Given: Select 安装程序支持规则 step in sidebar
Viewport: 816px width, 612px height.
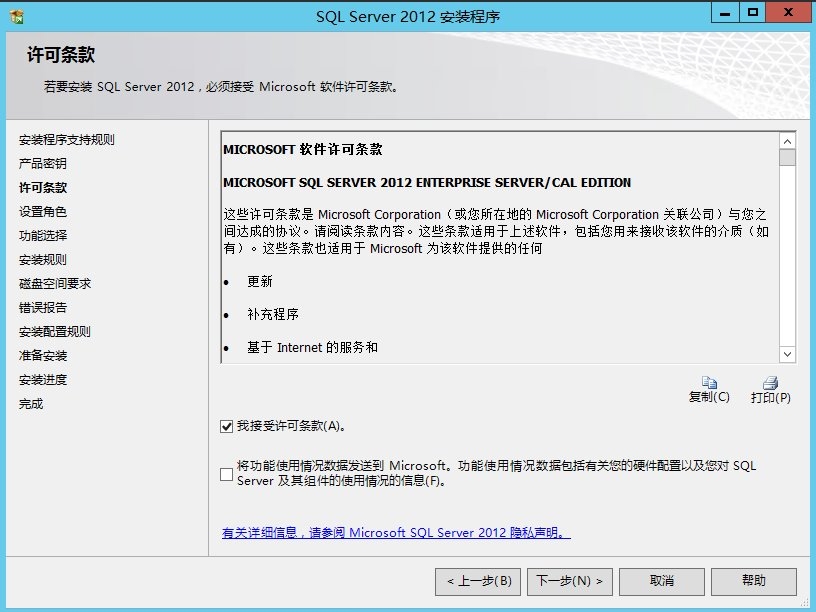Looking at the screenshot, I should [x=67, y=139].
